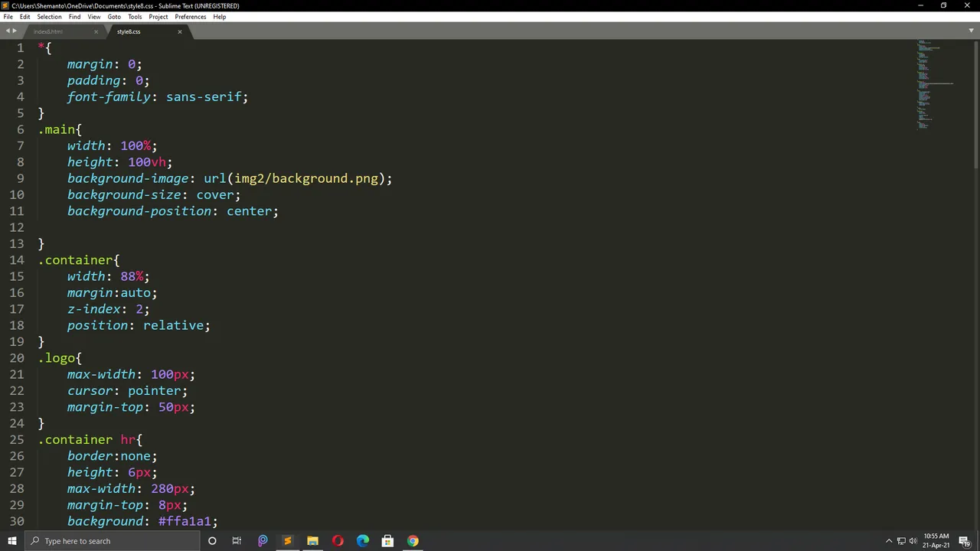
Task: Click the taskbar search box
Action: click(112, 541)
